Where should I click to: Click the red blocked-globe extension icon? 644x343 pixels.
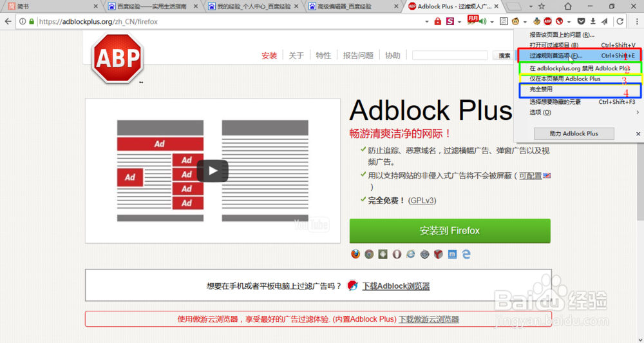click(559, 21)
